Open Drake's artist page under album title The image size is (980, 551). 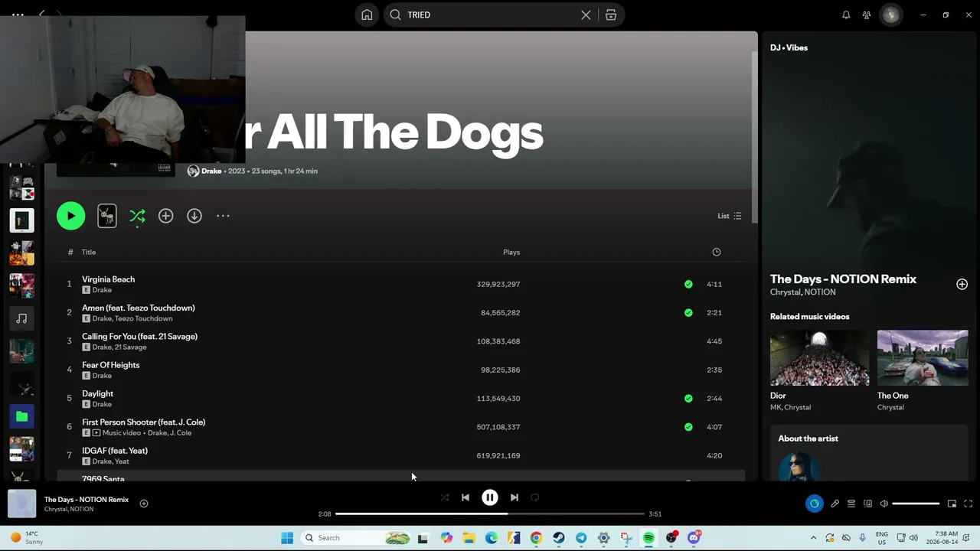tap(211, 171)
